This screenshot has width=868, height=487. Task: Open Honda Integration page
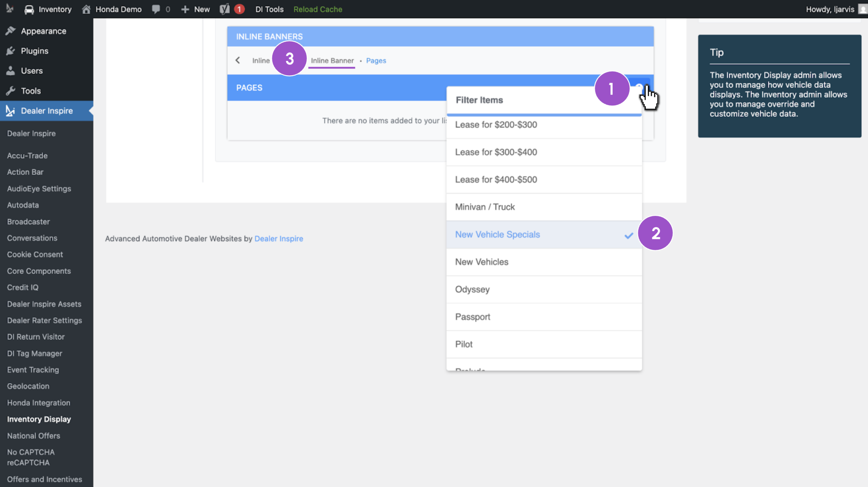(39, 403)
